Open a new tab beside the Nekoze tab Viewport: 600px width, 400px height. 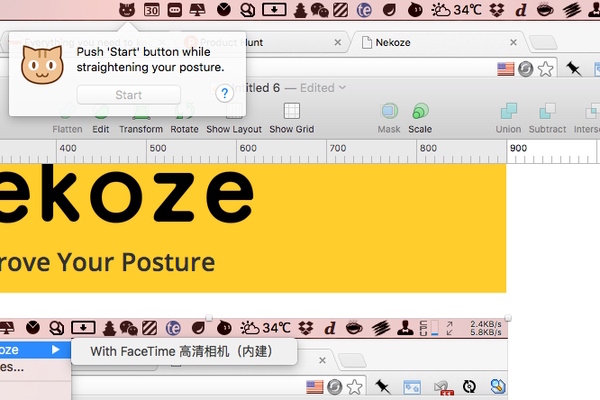pos(543,43)
